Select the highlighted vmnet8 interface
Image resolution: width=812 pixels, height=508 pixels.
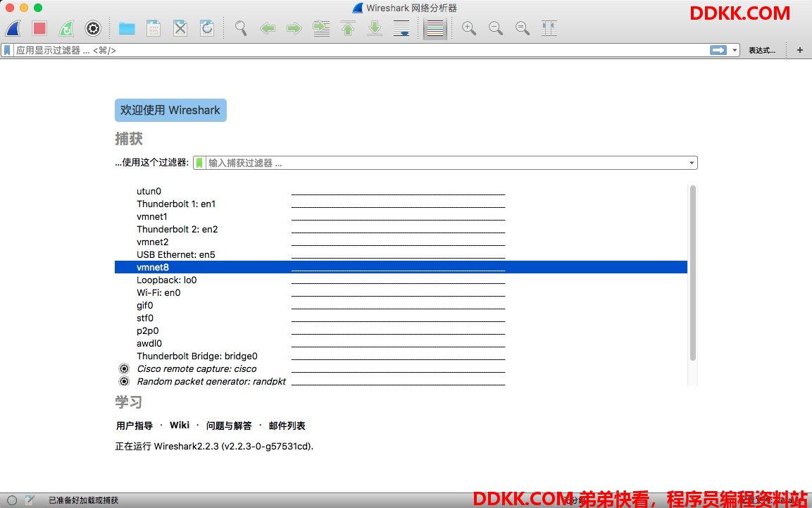click(x=401, y=267)
